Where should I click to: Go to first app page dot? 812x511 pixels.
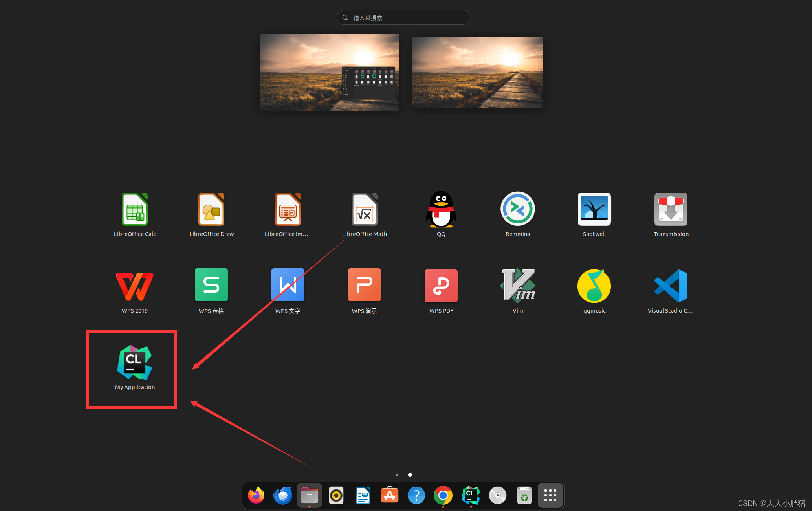click(x=397, y=475)
